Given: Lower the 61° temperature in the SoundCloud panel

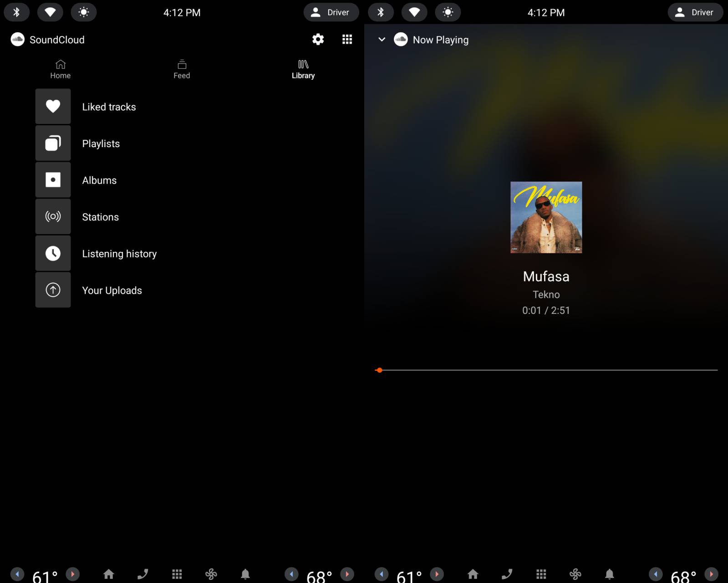Looking at the screenshot, I should click(17, 574).
